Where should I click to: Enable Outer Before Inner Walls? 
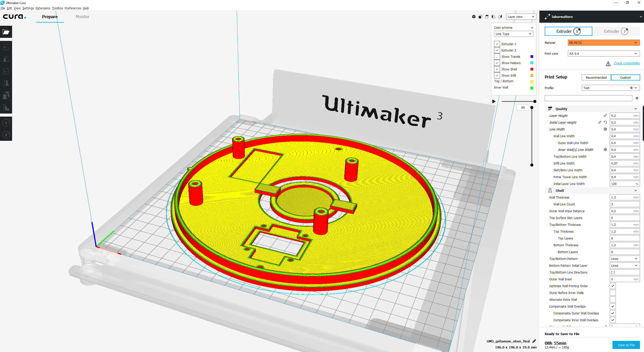pyautogui.click(x=613, y=293)
